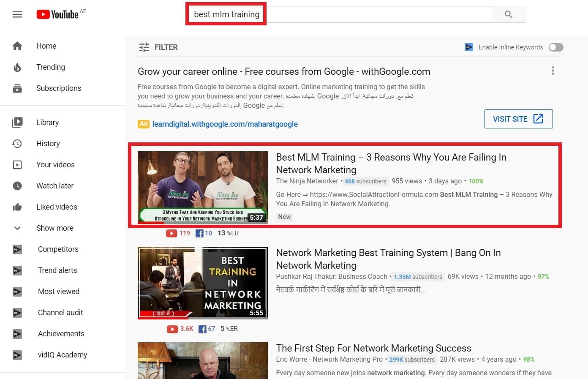Click the 'New' badge on first video
The width and height of the screenshot is (588, 379).
284,217
